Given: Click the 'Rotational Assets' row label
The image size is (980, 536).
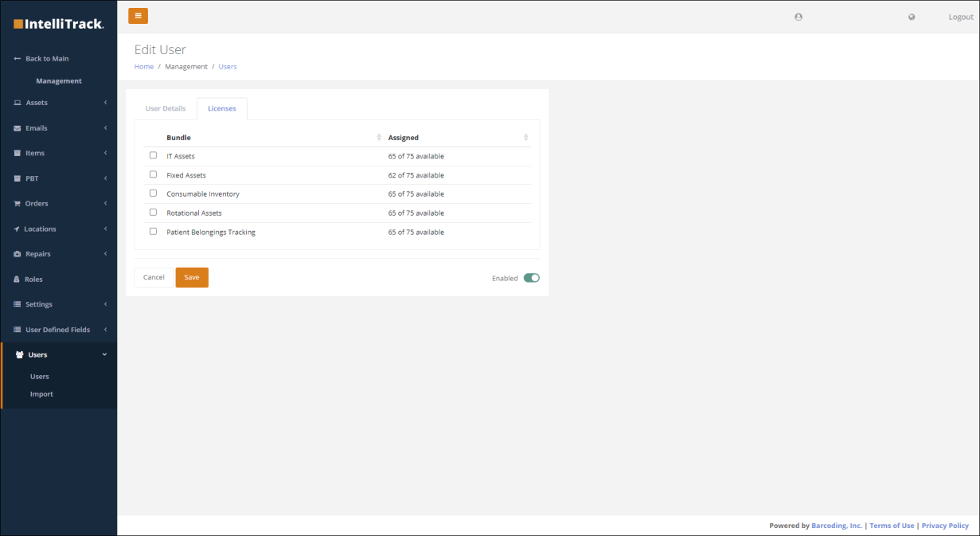Looking at the screenshot, I should (x=194, y=213).
